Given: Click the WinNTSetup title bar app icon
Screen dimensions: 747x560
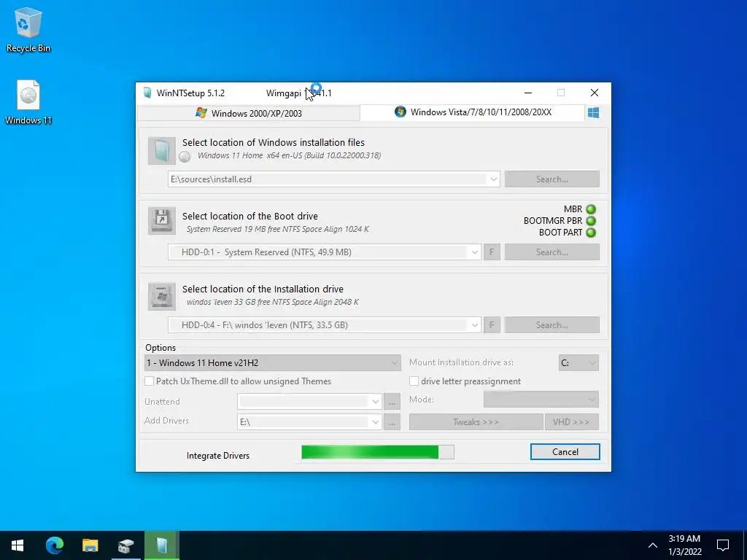Looking at the screenshot, I should (x=147, y=93).
